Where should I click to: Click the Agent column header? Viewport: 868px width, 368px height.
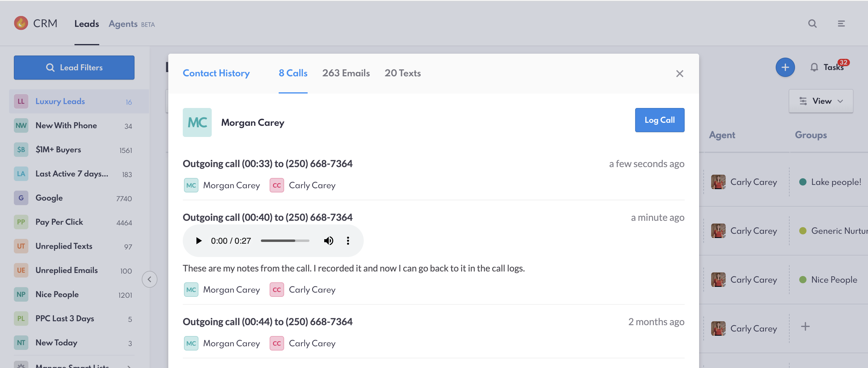(x=722, y=135)
